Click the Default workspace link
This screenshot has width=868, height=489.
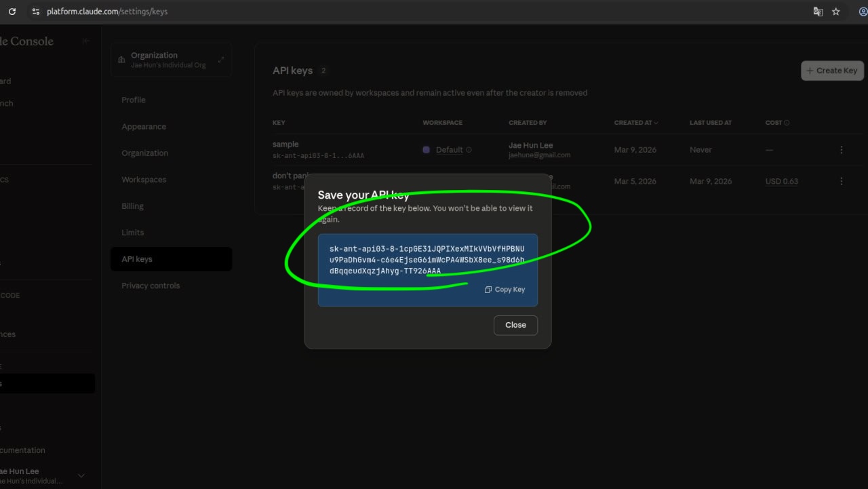(449, 150)
